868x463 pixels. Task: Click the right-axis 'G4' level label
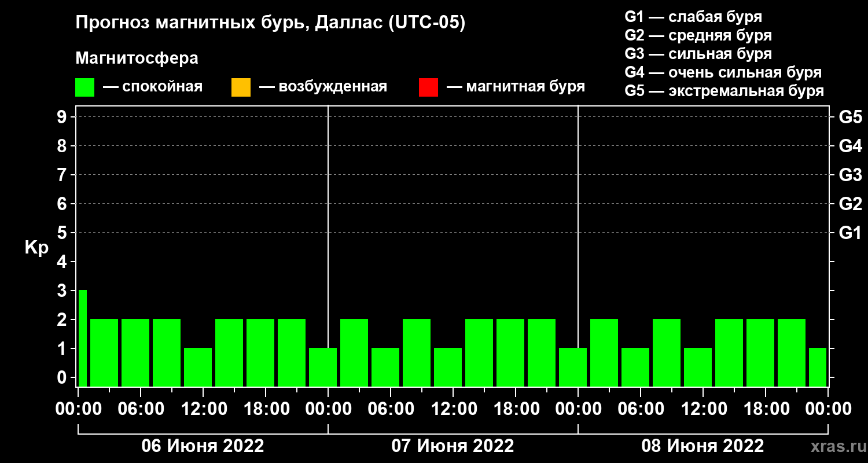pyautogui.click(x=850, y=146)
